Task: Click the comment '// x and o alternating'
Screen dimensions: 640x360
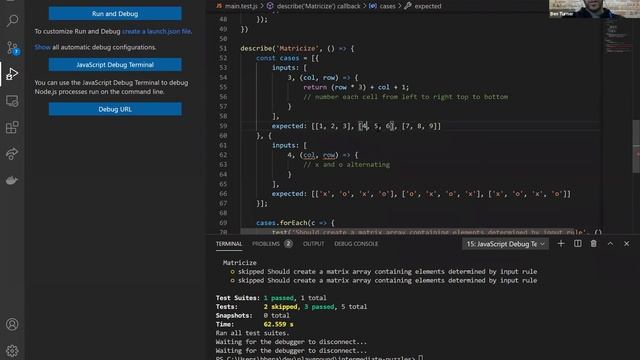Action: [347, 165]
